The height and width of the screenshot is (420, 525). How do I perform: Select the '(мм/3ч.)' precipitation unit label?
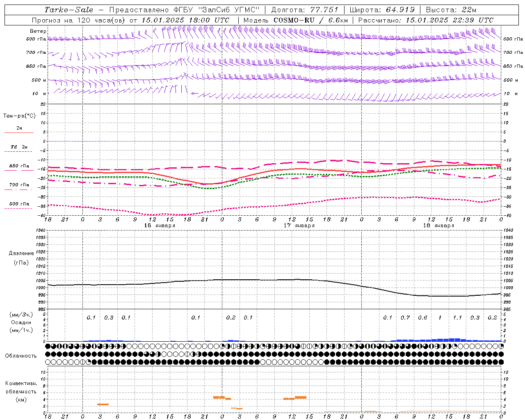21,315
